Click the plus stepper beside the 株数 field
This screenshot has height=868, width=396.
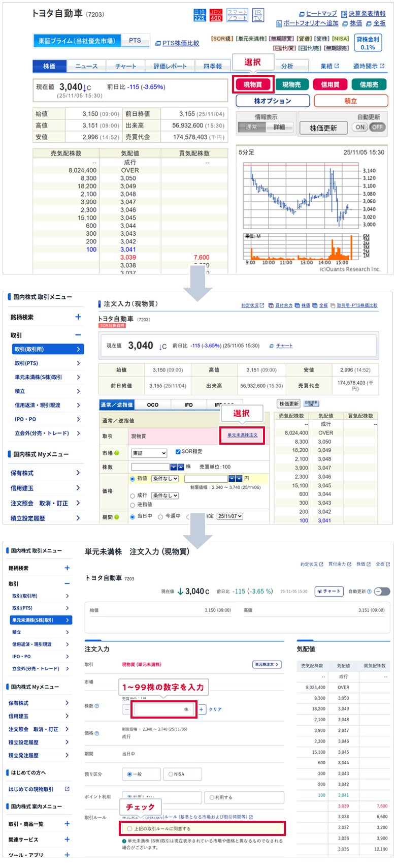click(202, 709)
